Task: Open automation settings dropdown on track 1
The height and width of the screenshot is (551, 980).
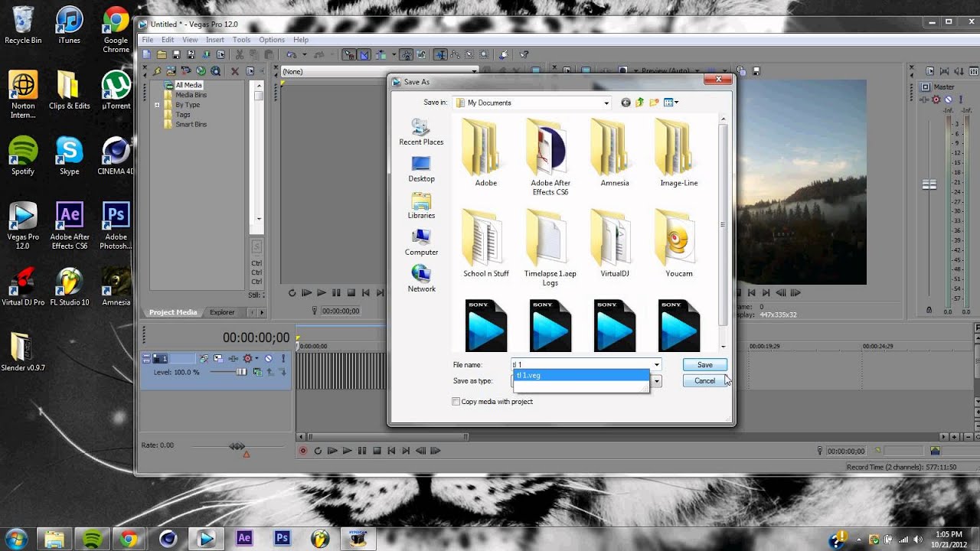Action: click(256, 358)
